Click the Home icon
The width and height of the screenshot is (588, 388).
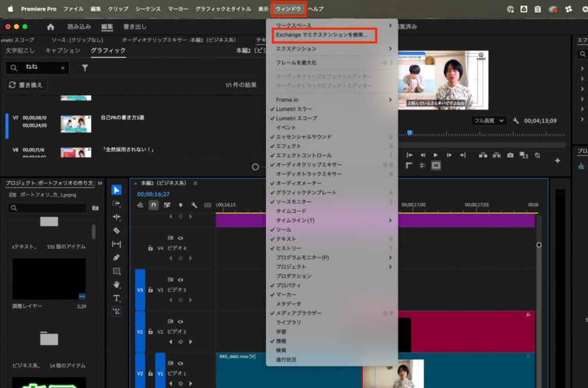pyautogui.click(x=51, y=26)
